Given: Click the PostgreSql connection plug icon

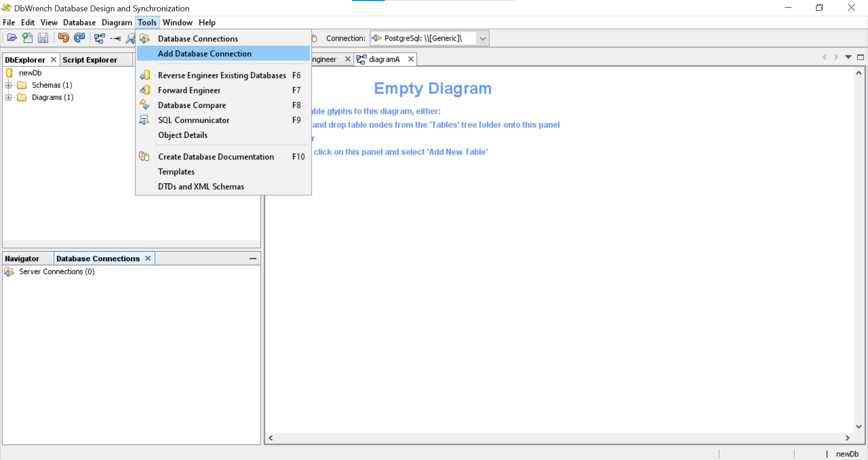Looking at the screenshot, I should click(377, 38).
